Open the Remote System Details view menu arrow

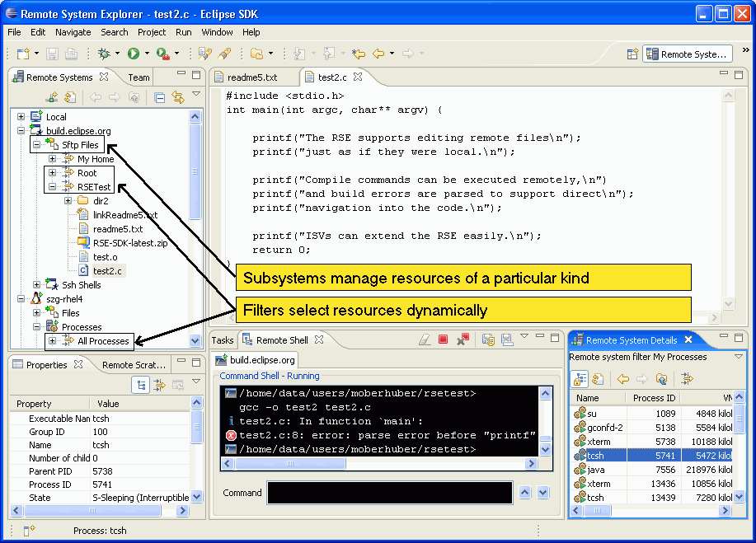pos(739,358)
